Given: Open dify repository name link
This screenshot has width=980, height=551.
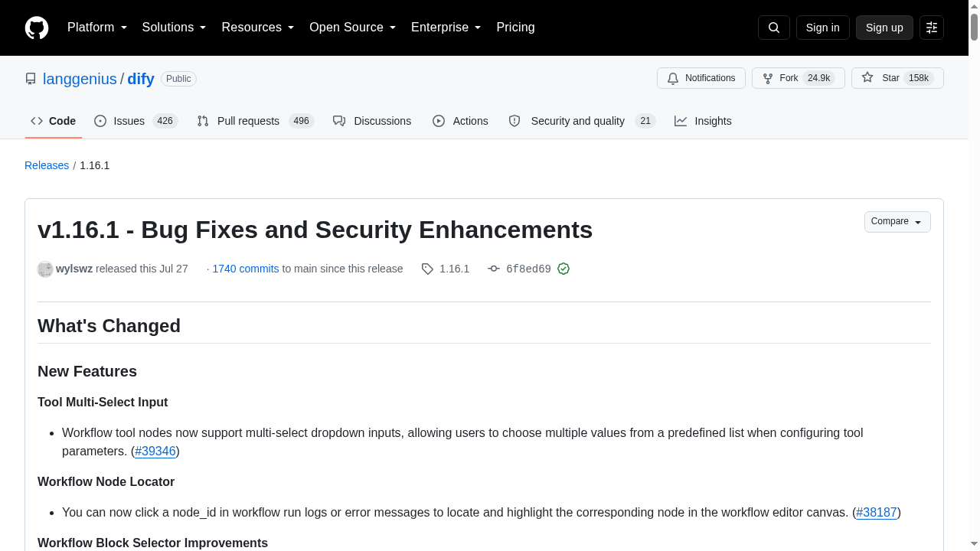Looking at the screenshot, I should pyautogui.click(x=141, y=79).
